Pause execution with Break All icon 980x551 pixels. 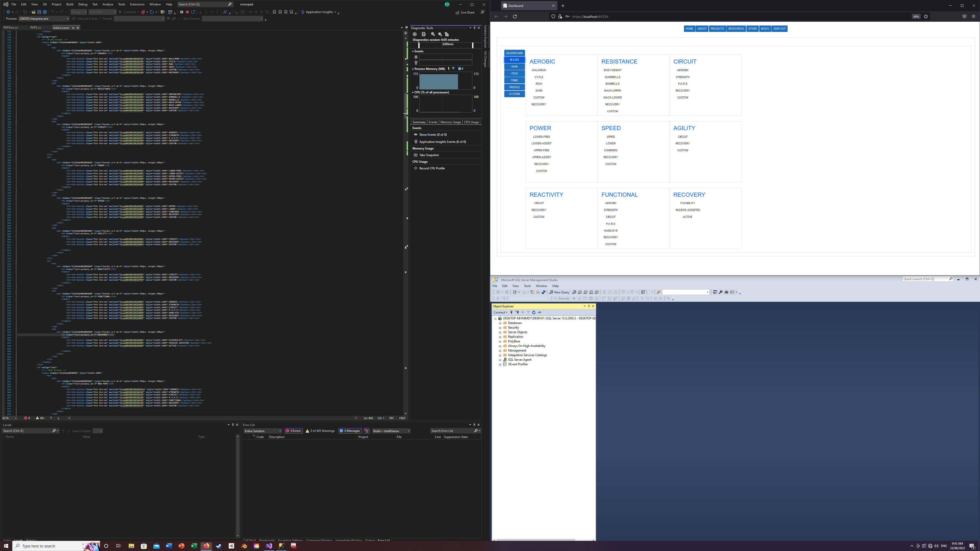pos(181,12)
